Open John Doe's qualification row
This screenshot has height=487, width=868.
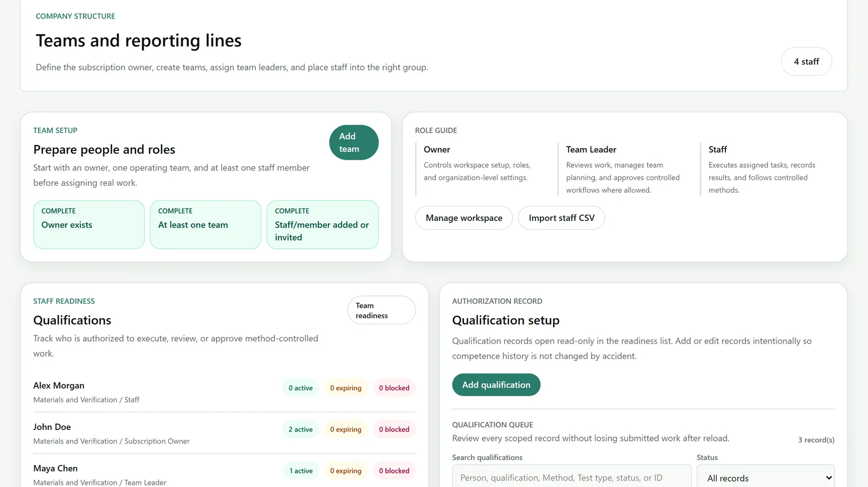[x=225, y=433]
